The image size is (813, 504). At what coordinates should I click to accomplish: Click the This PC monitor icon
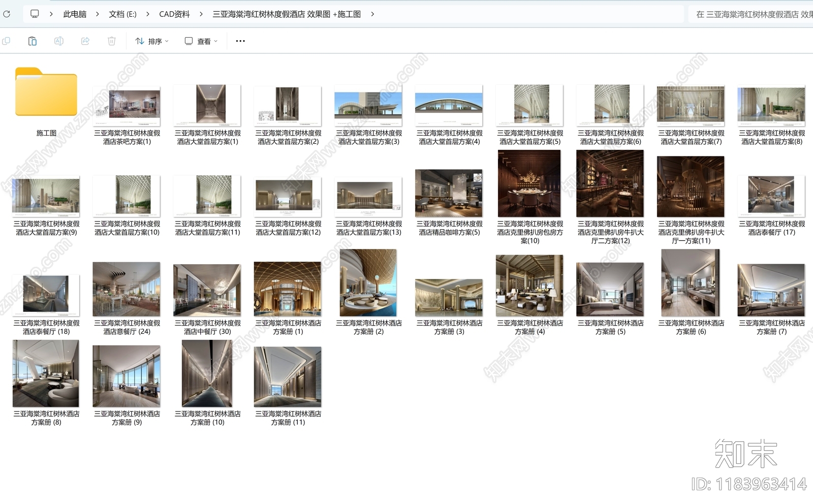[35, 14]
